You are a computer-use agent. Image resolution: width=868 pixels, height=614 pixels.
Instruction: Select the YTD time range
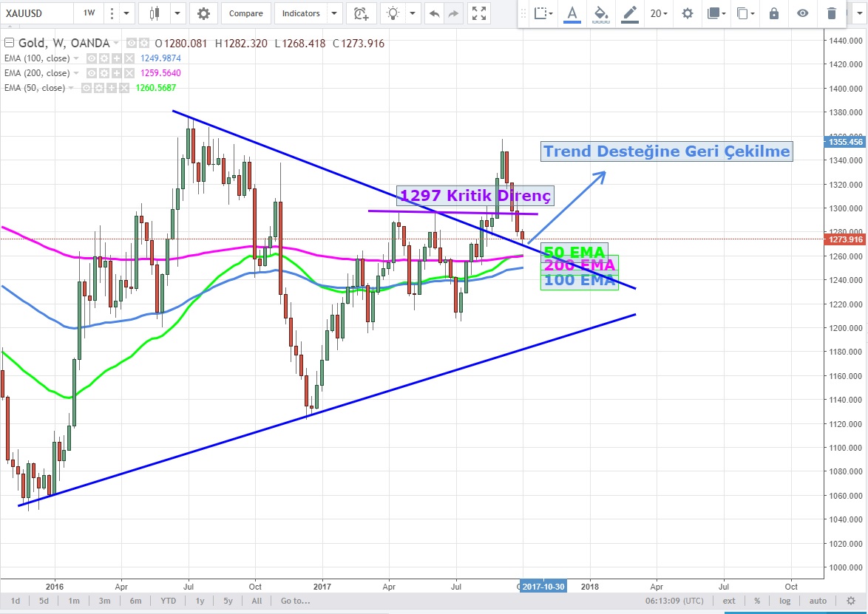pos(168,601)
